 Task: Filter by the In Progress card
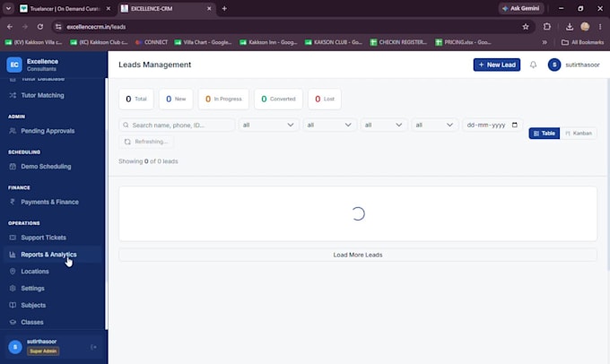point(223,99)
